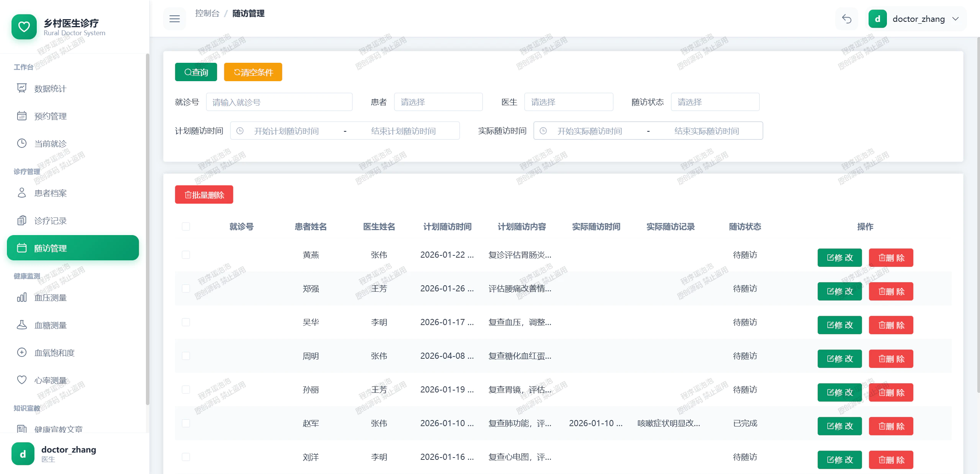Open the 随访状态 select dropdown
The height and width of the screenshot is (474, 980).
pos(715,102)
